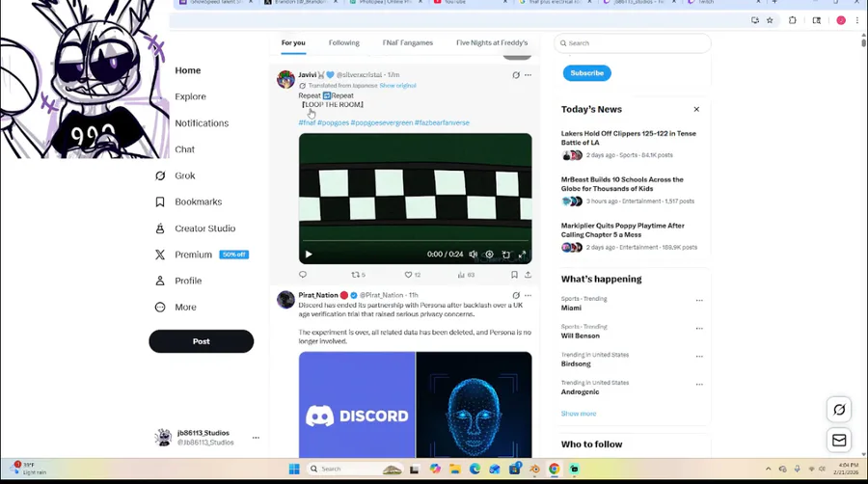The image size is (868, 484).
Task: Like Javivi's LOOP THE ROOM post
Action: coord(413,275)
